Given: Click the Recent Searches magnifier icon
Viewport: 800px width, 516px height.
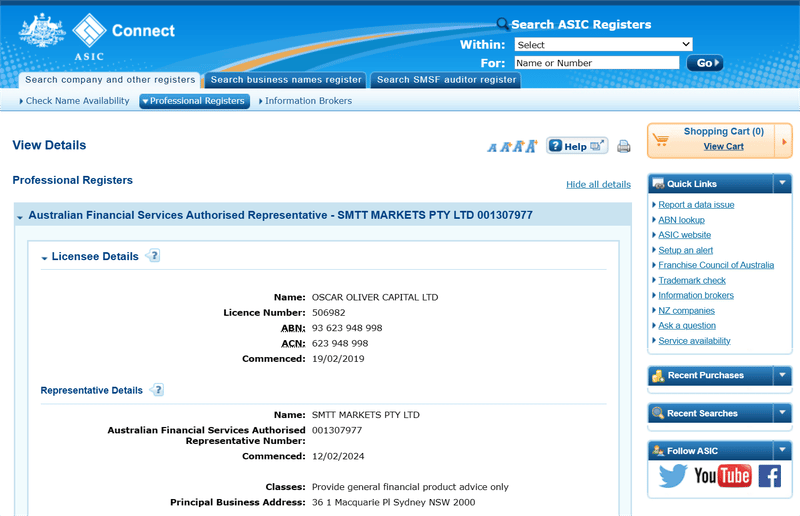Looking at the screenshot, I should [658, 413].
